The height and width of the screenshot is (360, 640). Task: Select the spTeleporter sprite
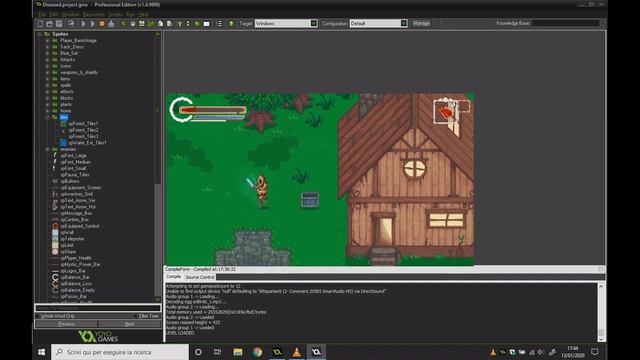point(72,239)
